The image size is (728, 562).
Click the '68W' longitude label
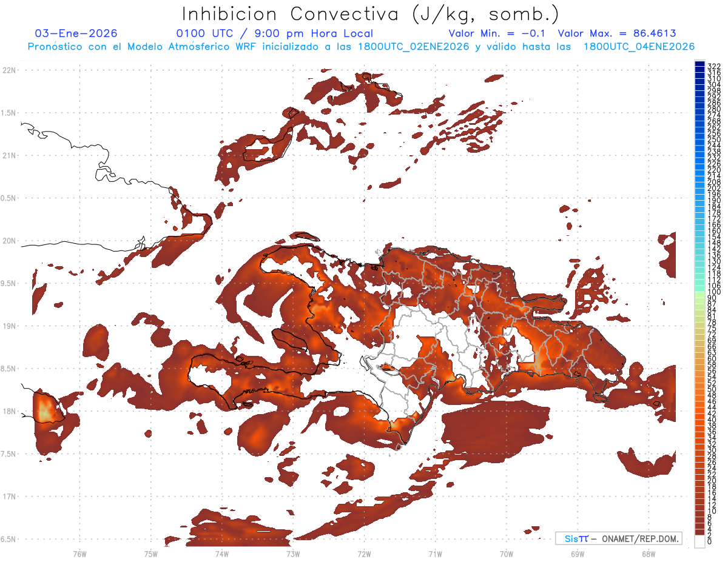point(649,554)
